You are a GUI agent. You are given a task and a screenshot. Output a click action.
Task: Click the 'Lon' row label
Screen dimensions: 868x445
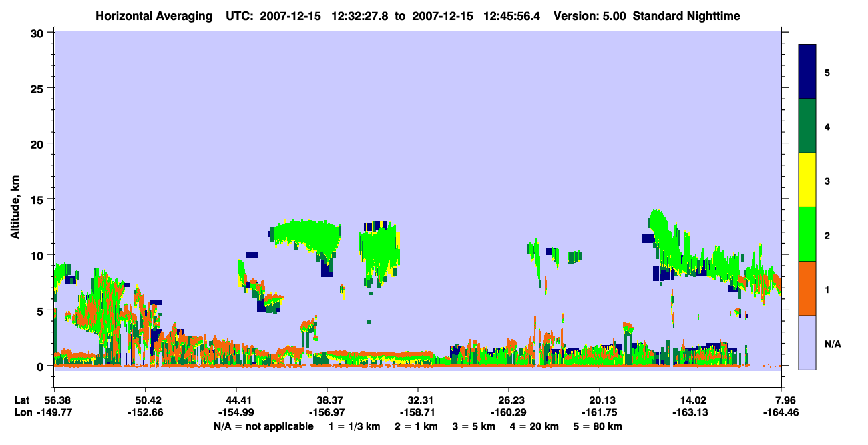coord(23,412)
